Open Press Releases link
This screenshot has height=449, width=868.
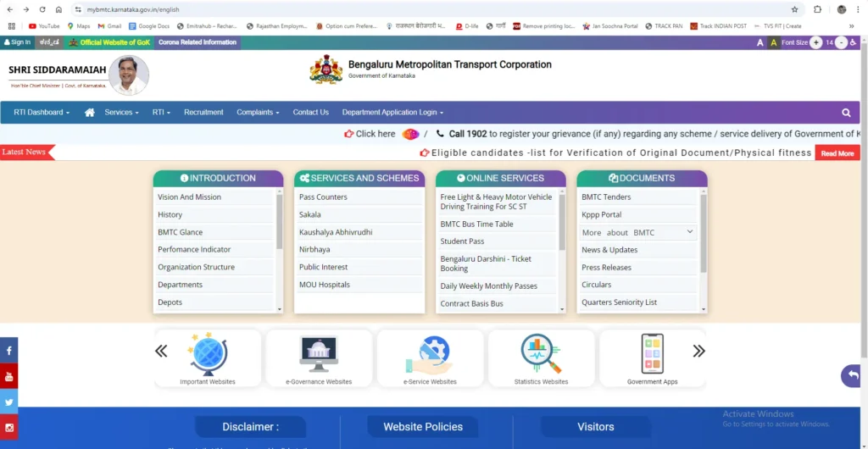click(x=606, y=267)
